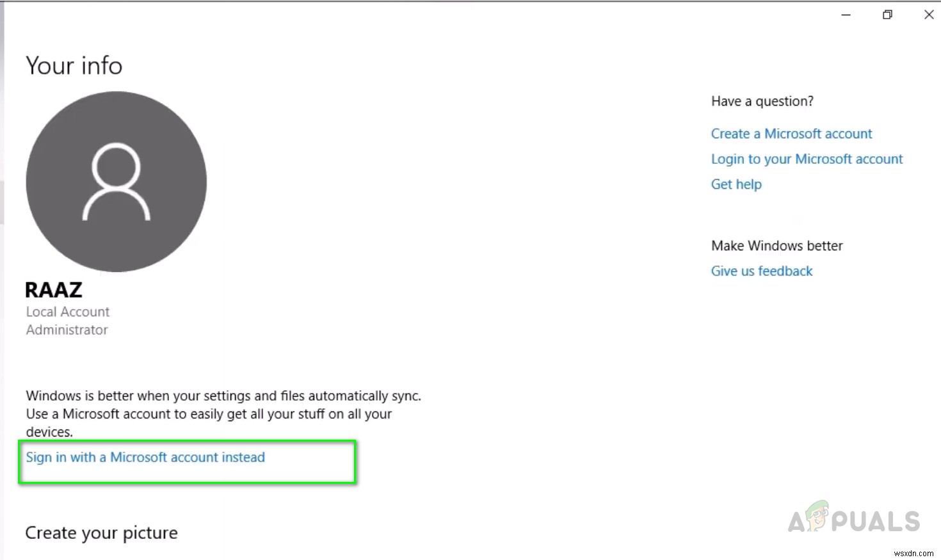Open the Create a Microsoft account link
The width and height of the screenshot is (941, 560).
791,134
